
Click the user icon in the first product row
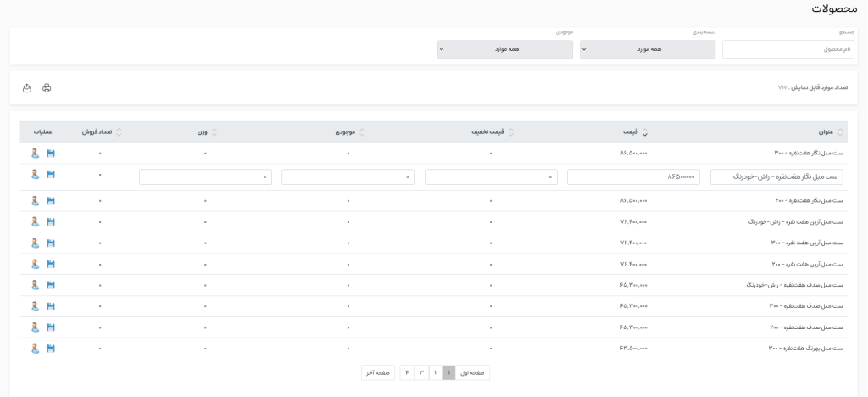tap(36, 154)
